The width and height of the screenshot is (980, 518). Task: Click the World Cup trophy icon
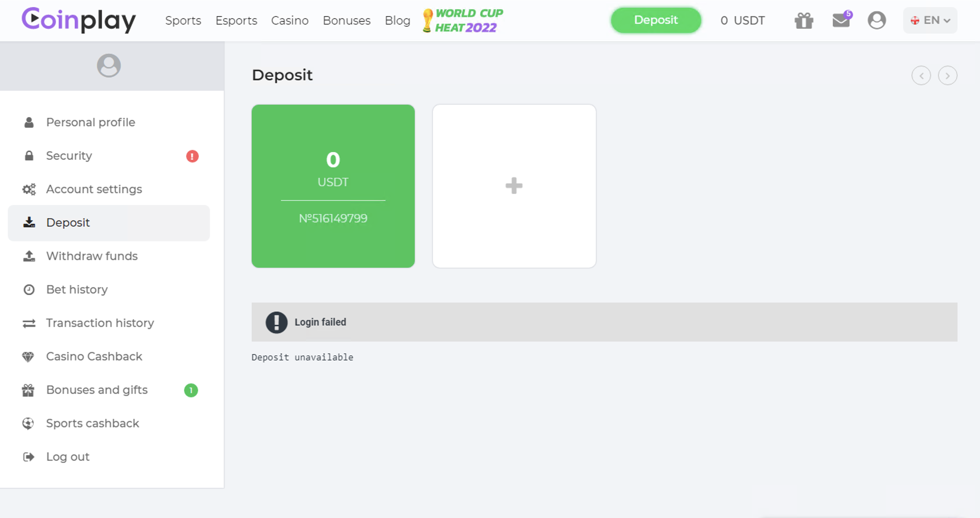[428, 20]
